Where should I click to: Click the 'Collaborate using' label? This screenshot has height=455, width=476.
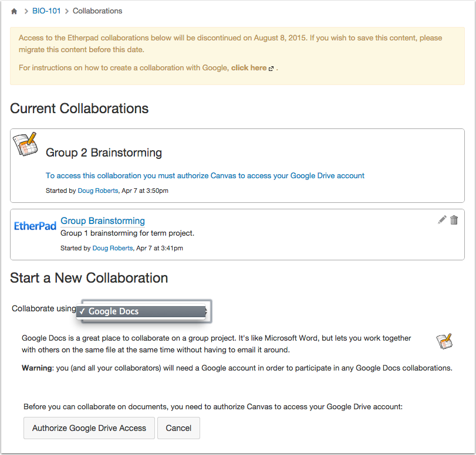click(x=44, y=309)
